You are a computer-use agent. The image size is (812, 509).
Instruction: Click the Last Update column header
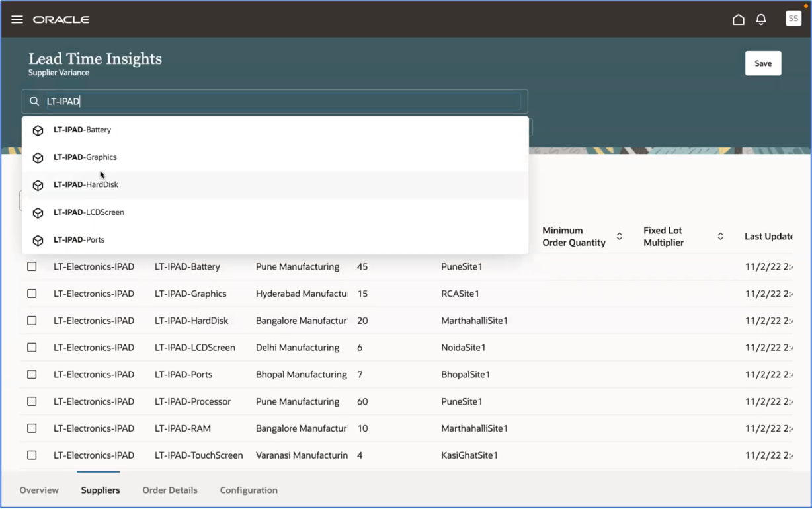click(768, 236)
